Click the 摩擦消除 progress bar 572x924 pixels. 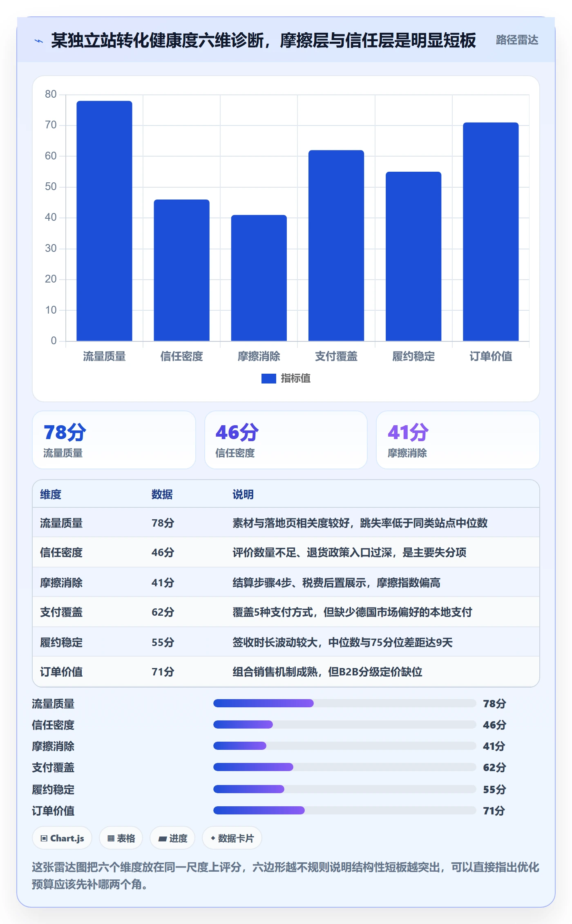click(x=345, y=746)
